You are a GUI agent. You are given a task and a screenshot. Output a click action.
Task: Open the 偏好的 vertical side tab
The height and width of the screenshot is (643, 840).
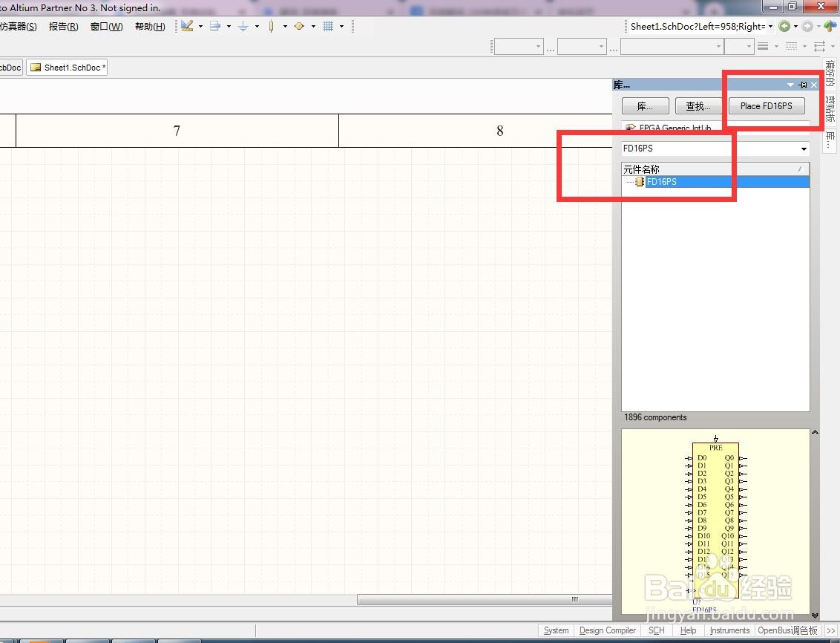(x=830, y=74)
